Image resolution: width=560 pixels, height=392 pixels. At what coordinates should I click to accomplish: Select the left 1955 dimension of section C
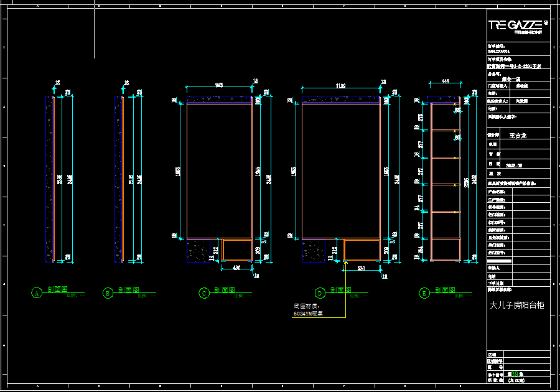tap(178, 171)
